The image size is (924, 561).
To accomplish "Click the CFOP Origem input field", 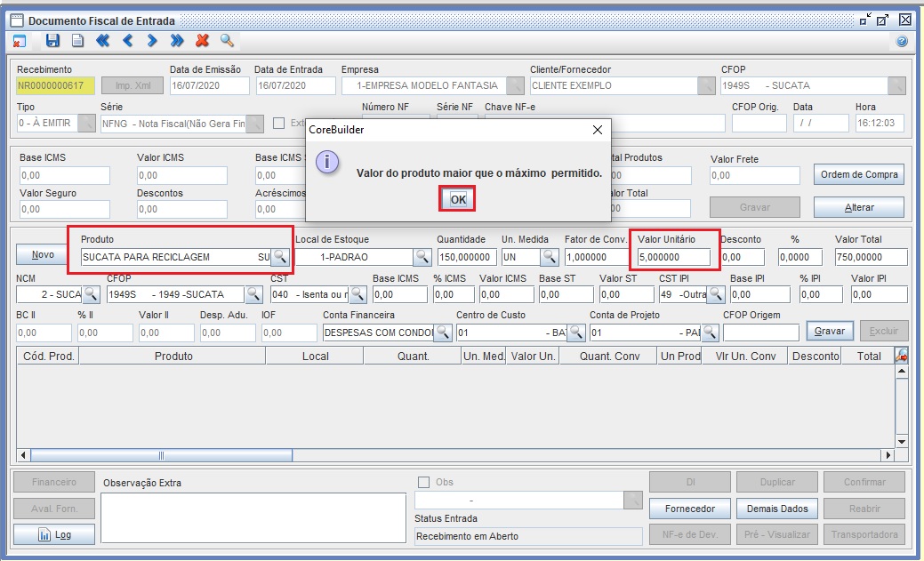I will point(760,333).
